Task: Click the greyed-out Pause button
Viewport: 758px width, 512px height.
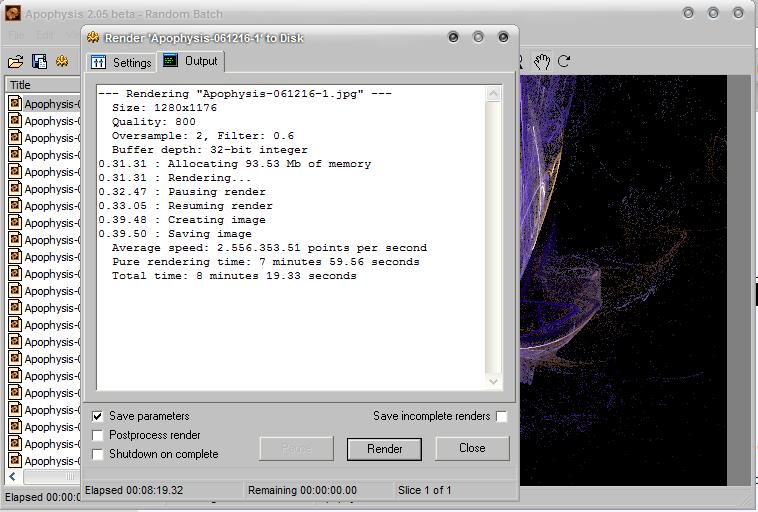Action: [x=296, y=449]
